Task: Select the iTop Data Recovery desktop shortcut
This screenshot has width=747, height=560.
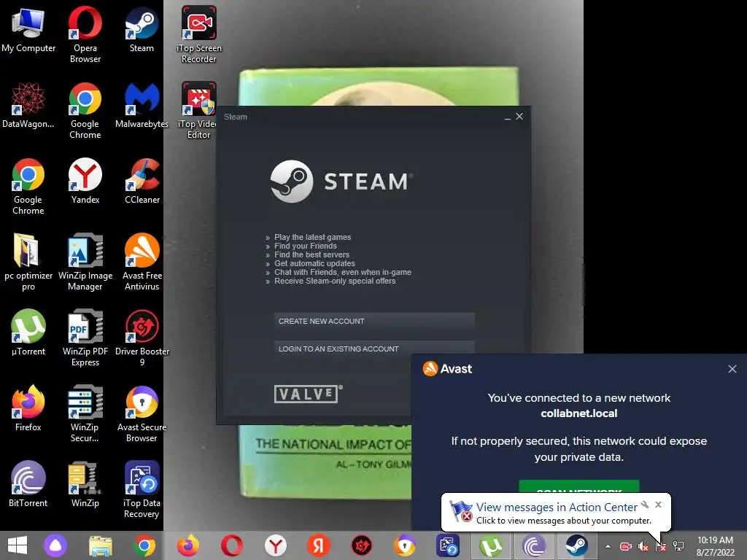Action: click(142, 489)
